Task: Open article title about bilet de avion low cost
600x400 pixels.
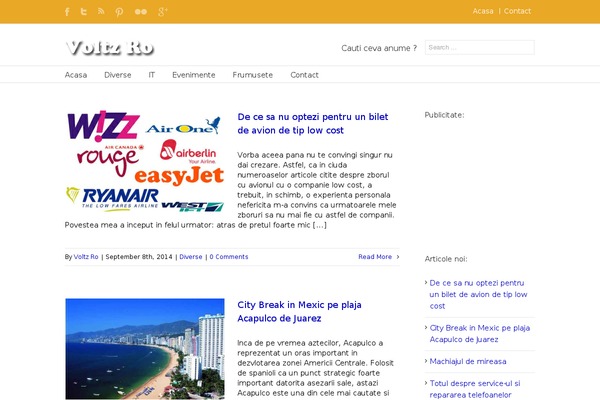Action: pyautogui.click(x=313, y=124)
